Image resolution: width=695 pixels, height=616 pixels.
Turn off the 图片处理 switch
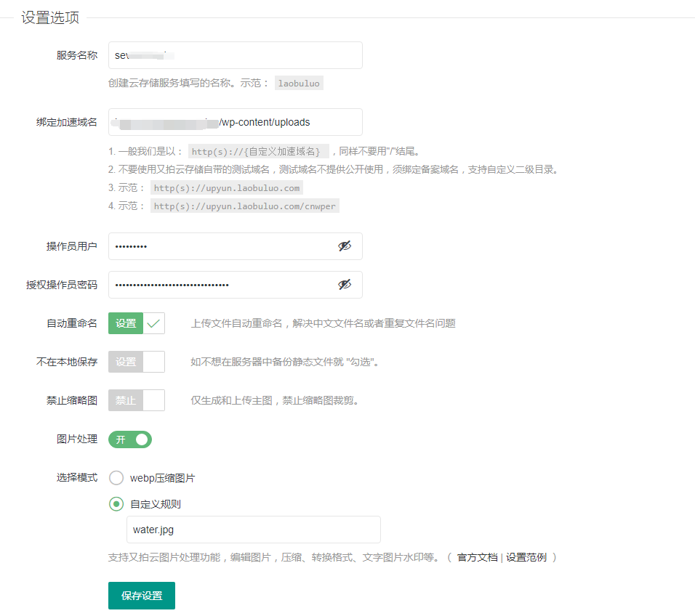[130, 439]
